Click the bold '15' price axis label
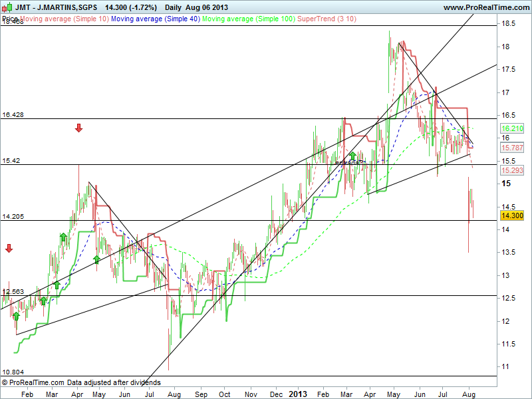 coord(506,184)
